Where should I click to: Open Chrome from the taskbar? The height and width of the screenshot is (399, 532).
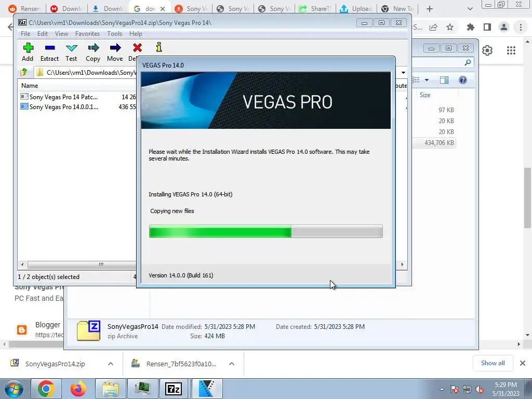click(46, 389)
